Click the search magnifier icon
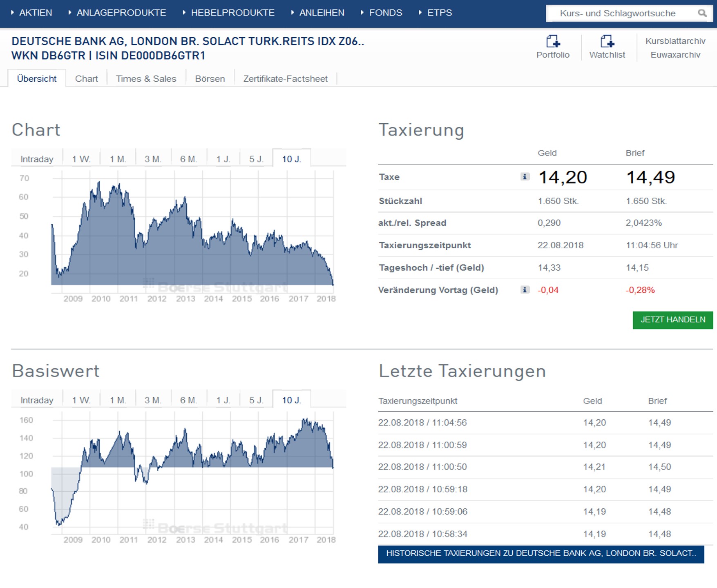Image resolution: width=717 pixels, height=588 pixels. coord(701,13)
